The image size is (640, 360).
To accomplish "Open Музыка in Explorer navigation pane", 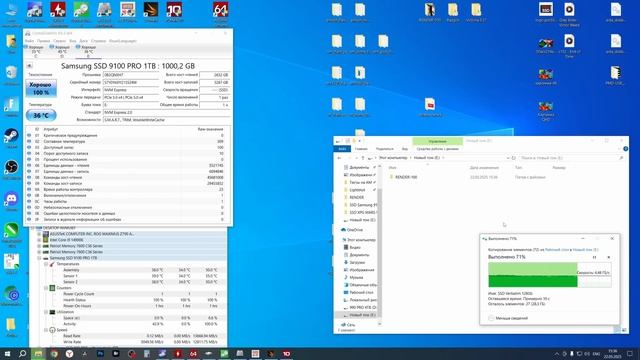I will click(x=356, y=278).
